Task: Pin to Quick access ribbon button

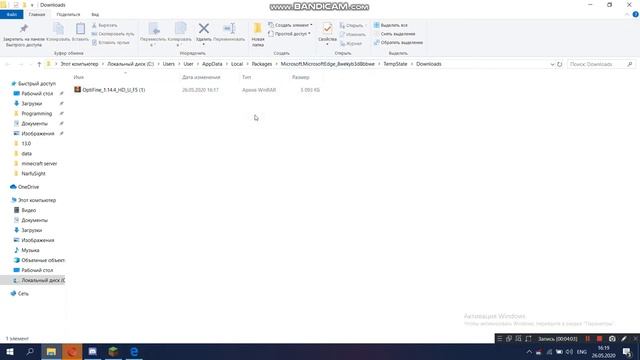Action: (23, 34)
